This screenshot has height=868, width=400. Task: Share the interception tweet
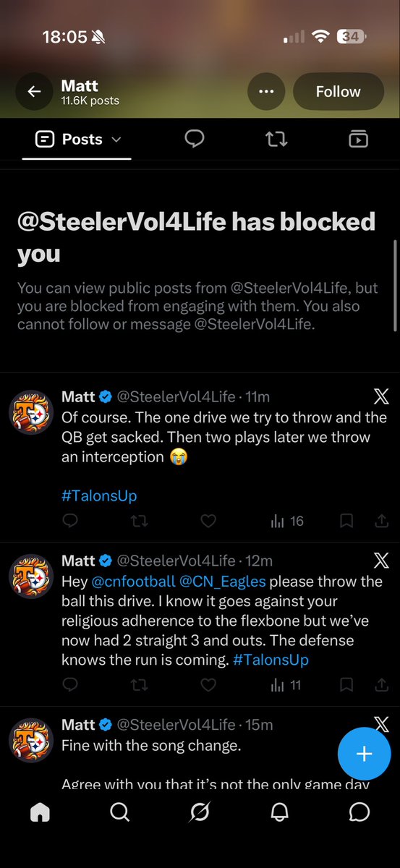pos(381,520)
